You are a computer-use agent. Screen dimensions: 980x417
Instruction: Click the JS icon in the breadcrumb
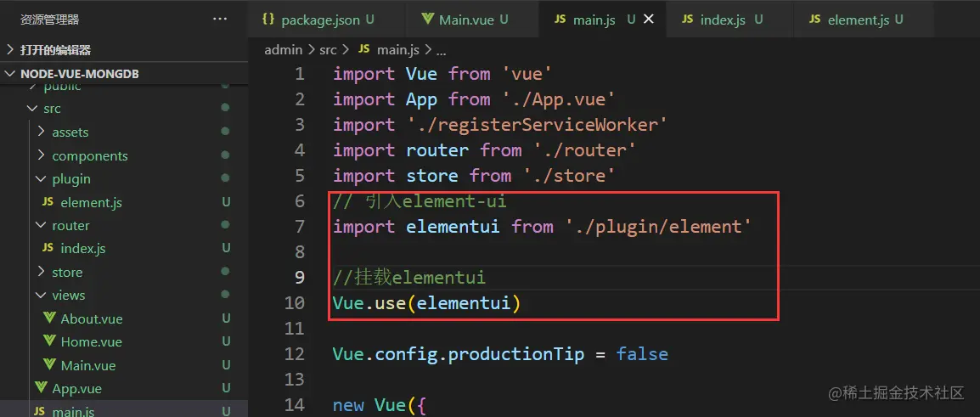tap(363, 50)
